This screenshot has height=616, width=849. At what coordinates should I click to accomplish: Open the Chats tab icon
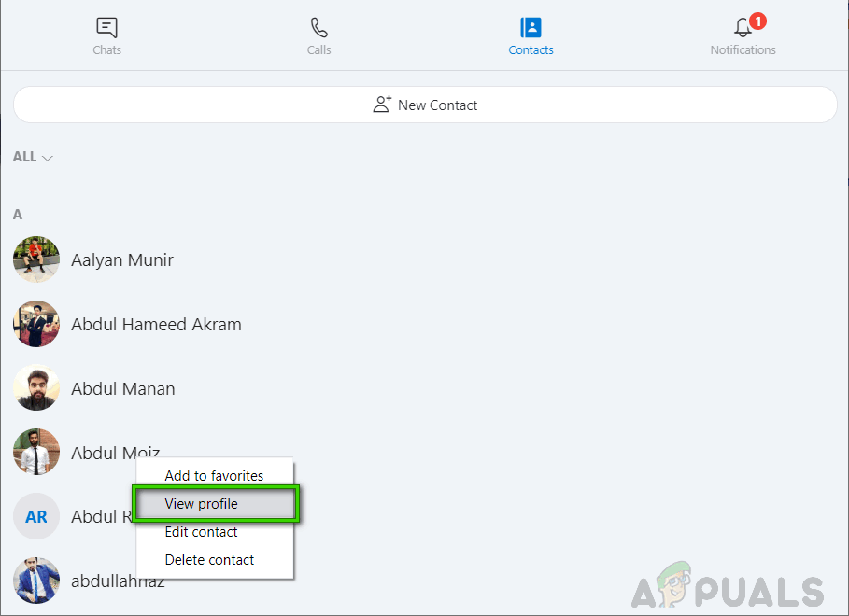(x=106, y=27)
